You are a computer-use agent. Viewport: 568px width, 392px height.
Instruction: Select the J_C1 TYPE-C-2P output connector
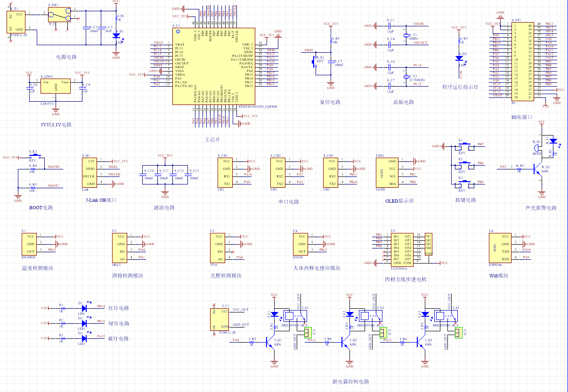pyautogui.click(x=220, y=320)
